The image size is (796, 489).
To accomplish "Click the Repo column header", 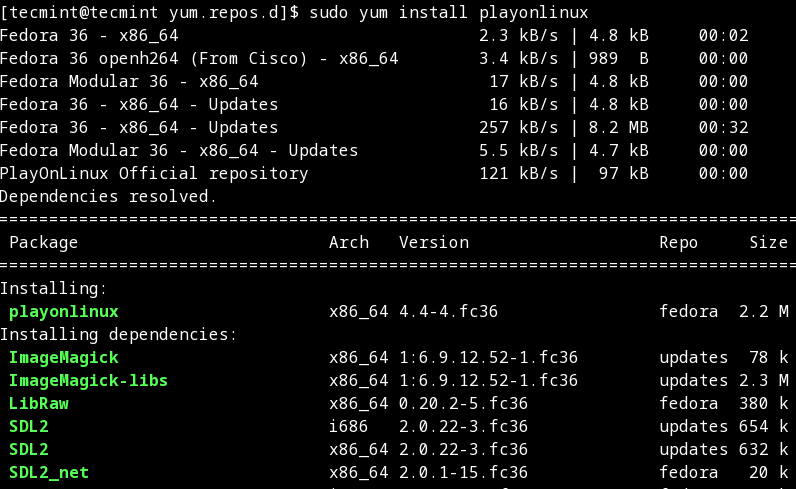I will click(x=678, y=242).
